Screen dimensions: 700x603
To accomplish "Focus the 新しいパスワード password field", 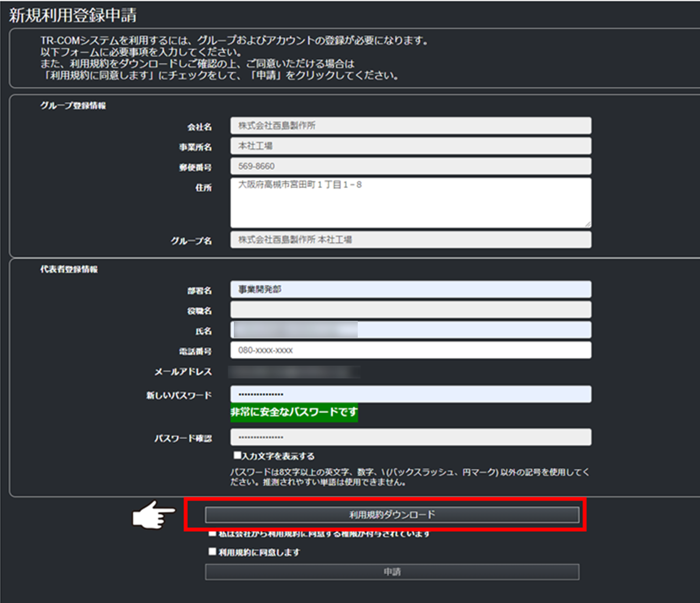I will coord(410,394).
